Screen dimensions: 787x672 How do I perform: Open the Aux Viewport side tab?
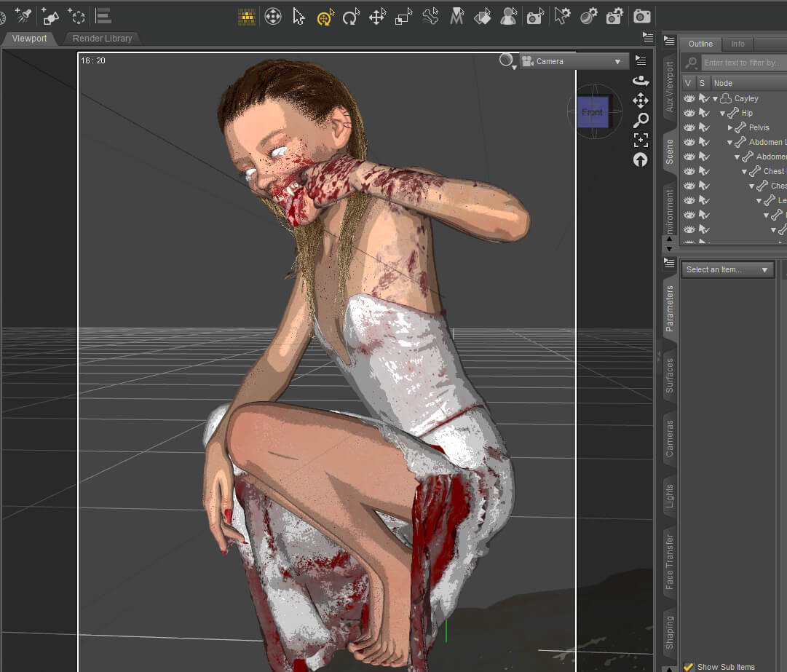click(670, 87)
